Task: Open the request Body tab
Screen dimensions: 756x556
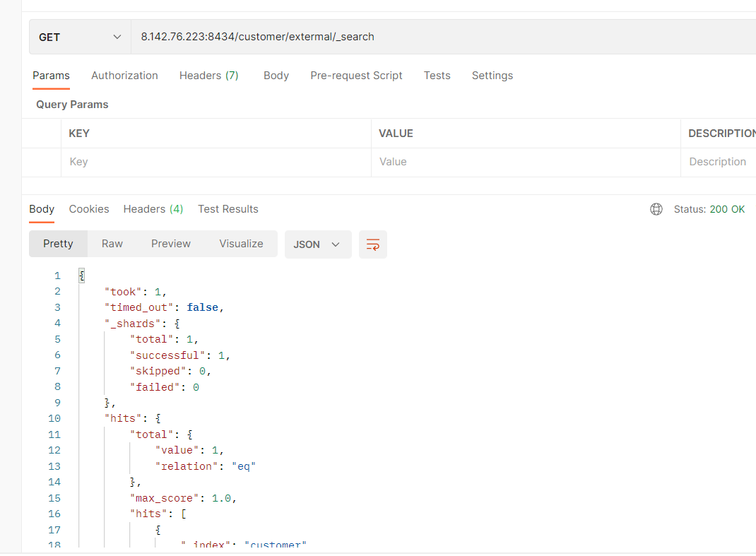Action: click(276, 76)
